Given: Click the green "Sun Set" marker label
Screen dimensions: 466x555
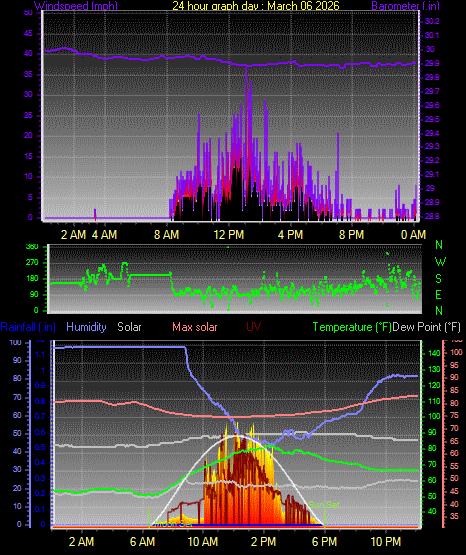Looking at the screenshot, I should click(x=324, y=504).
